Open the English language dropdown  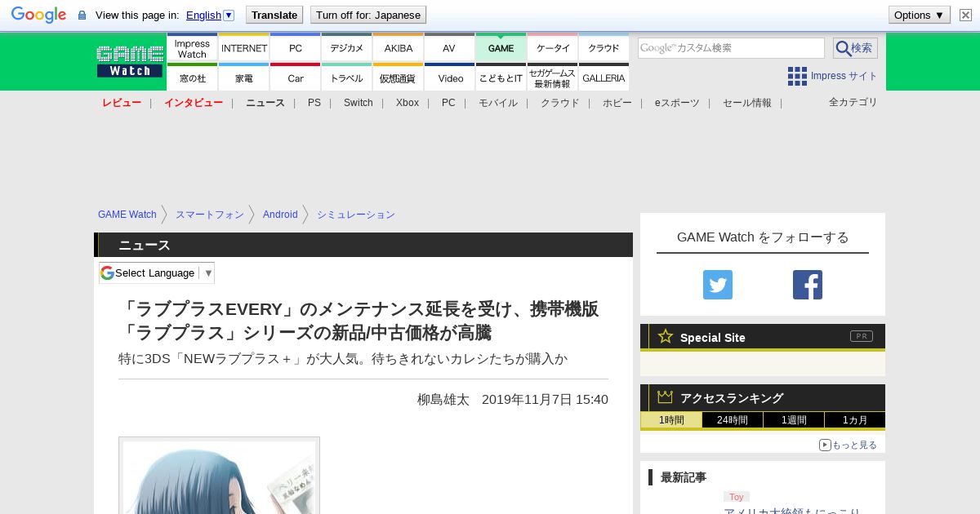click(x=210, y=15)
